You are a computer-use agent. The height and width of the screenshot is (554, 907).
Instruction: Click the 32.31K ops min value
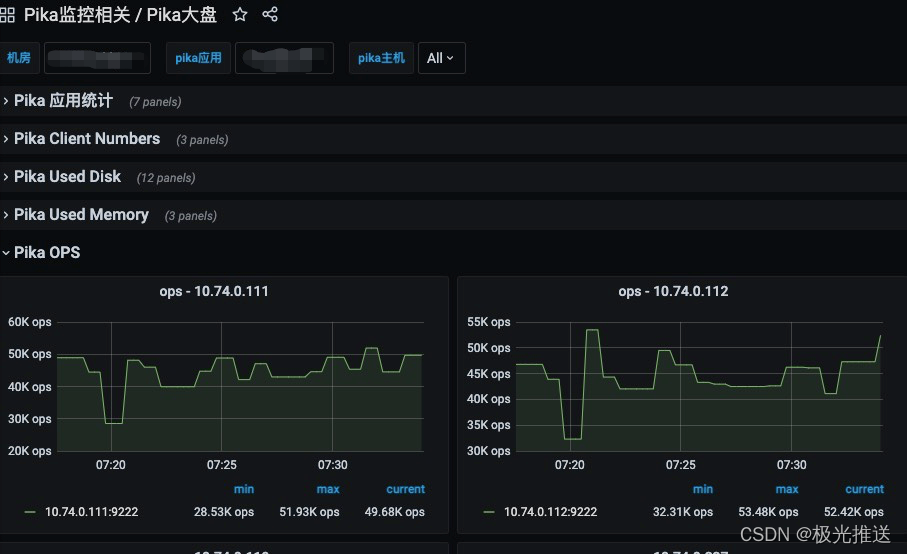[x=683, y=512]
